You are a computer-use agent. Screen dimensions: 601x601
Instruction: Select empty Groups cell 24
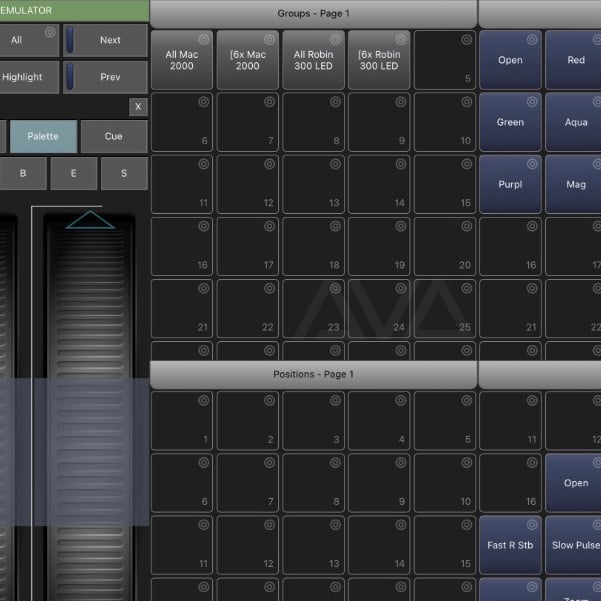[x=379, y=309]
